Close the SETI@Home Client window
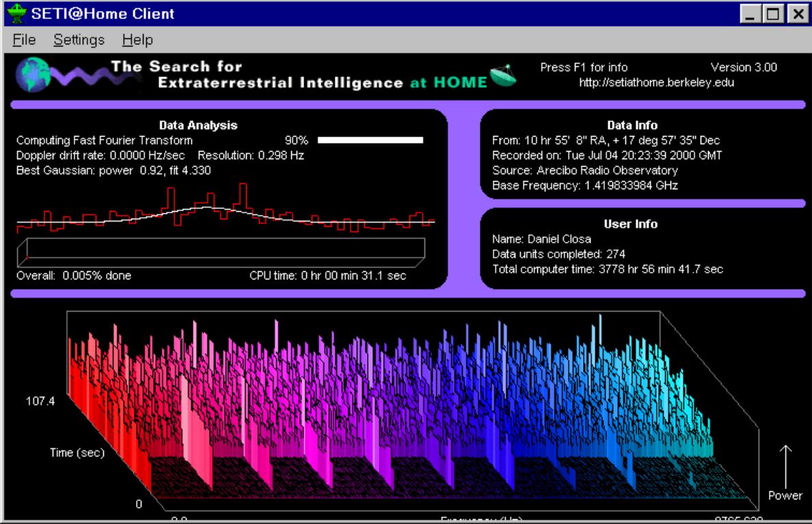The image size is (812, 524). pos(798,14)
